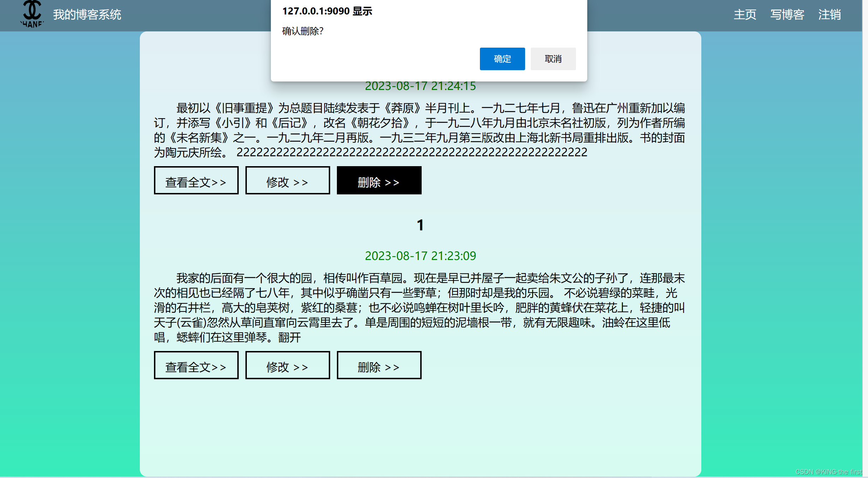Click 注销 to log out

(x=829, y=15)
